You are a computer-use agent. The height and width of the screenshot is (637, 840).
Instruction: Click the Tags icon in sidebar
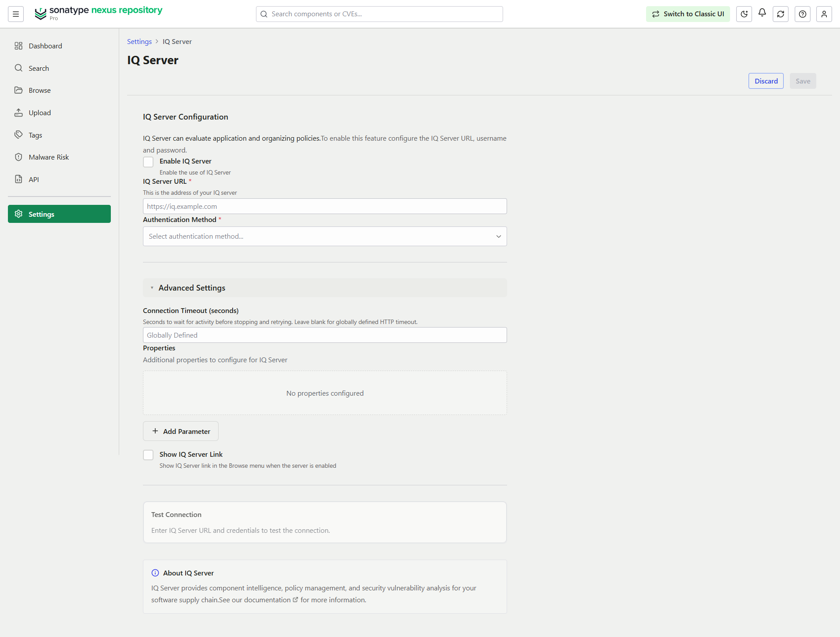18,135
